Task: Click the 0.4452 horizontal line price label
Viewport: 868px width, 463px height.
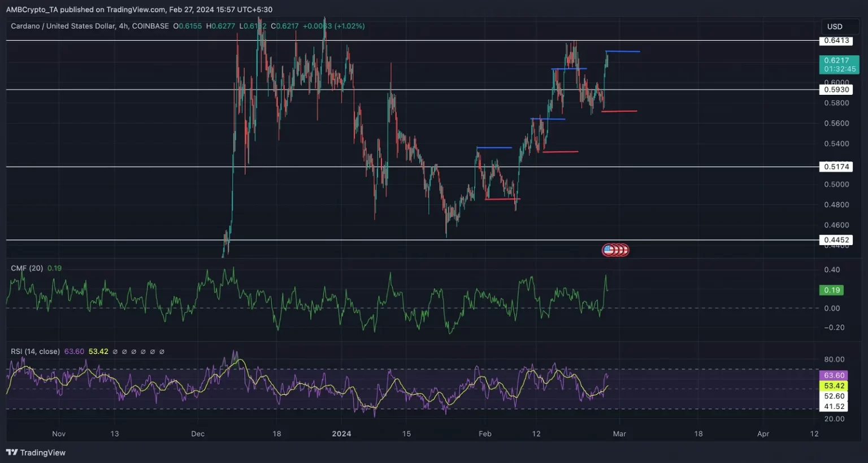Action: [836, 240]
